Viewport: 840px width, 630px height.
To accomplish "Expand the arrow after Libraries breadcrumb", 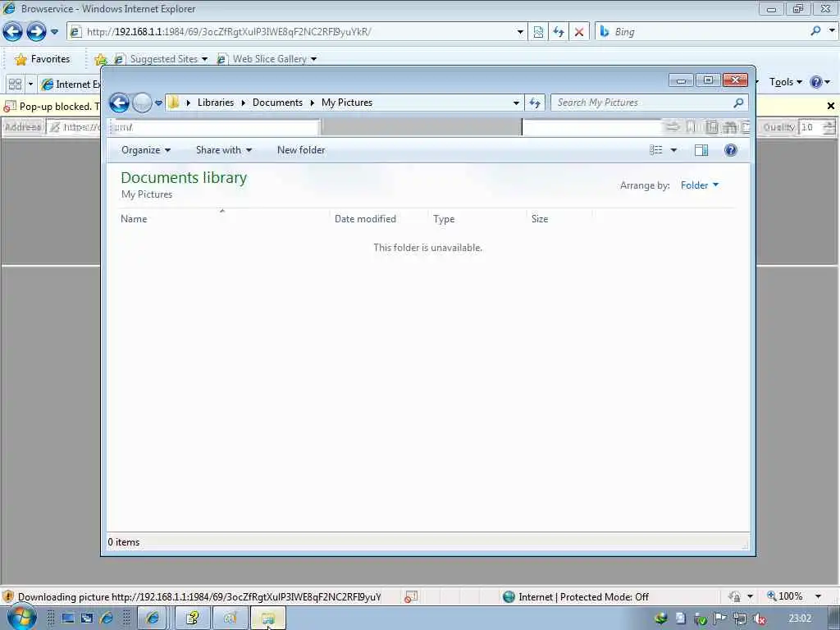I will (x=243, y=103).
